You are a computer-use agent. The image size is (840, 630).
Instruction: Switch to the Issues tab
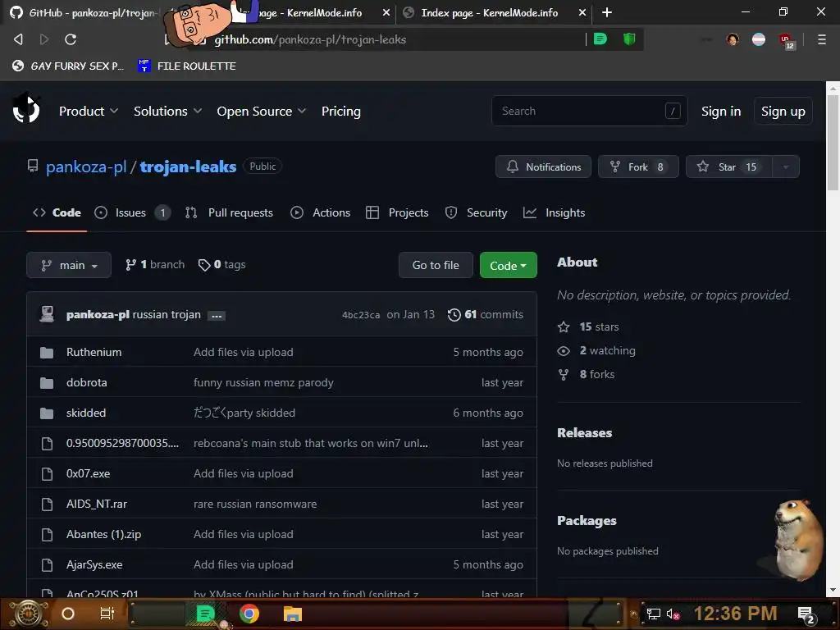click(x=132, y=212)
